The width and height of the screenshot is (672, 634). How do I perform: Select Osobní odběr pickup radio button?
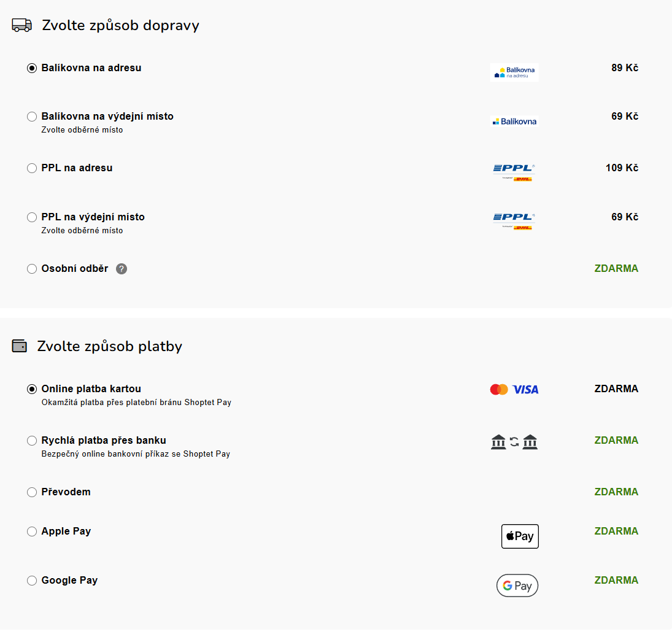32,269
